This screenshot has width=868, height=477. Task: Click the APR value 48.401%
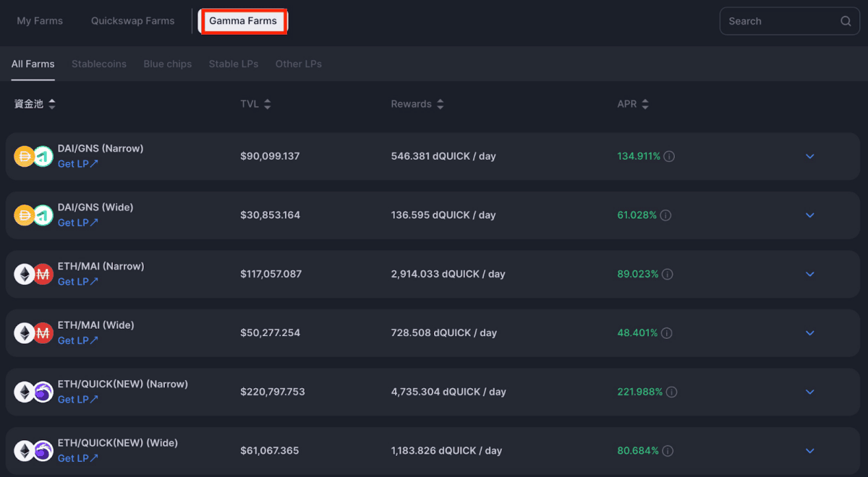click(x=637, y=333)
